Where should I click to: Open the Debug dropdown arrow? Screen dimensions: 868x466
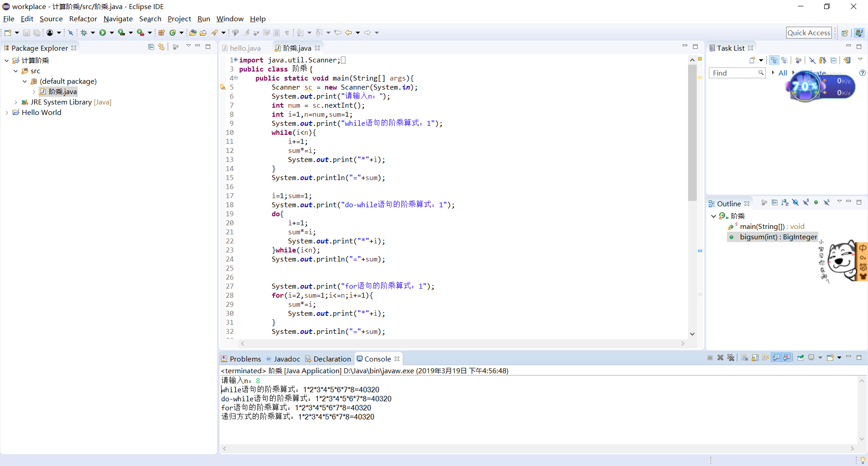pyautogui.click(x=93, y=33)
